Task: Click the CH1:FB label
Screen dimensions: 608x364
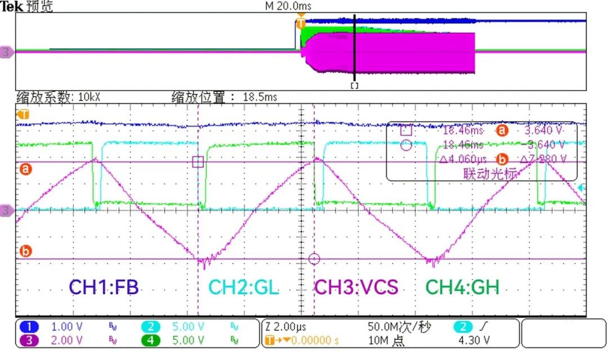Action: (104, 287)
